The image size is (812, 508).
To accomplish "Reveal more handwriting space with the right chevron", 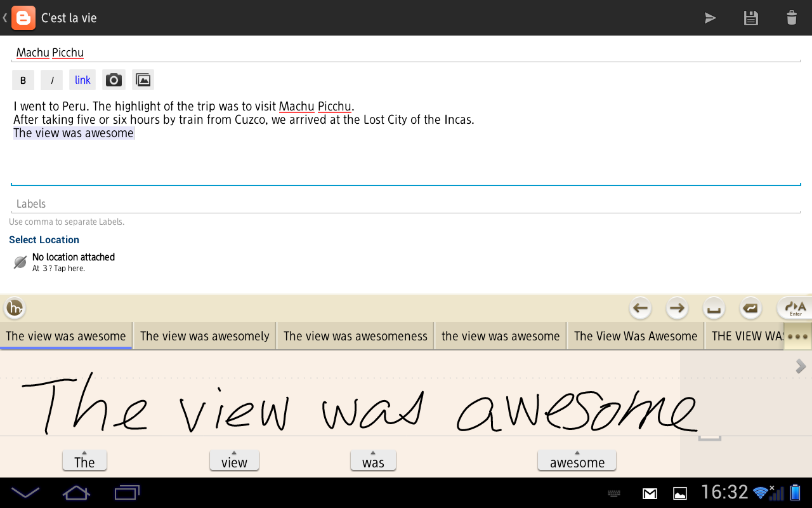I will tap(801, 366).
